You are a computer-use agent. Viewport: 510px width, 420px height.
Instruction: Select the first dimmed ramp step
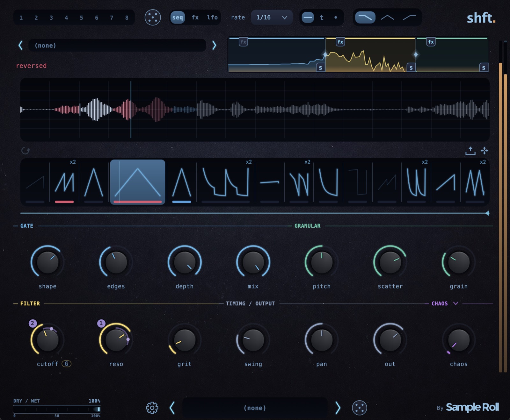(35, 182)
